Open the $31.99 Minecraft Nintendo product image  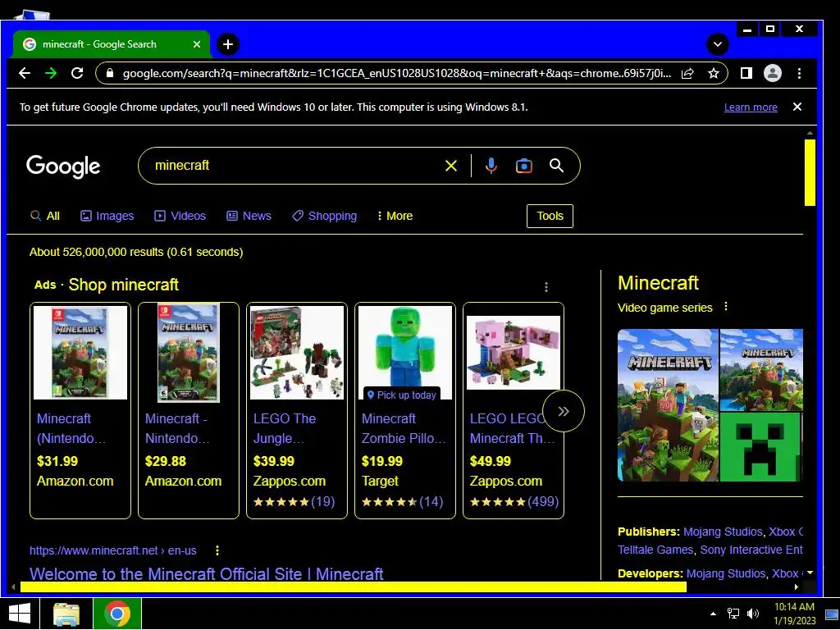(80, 353)
